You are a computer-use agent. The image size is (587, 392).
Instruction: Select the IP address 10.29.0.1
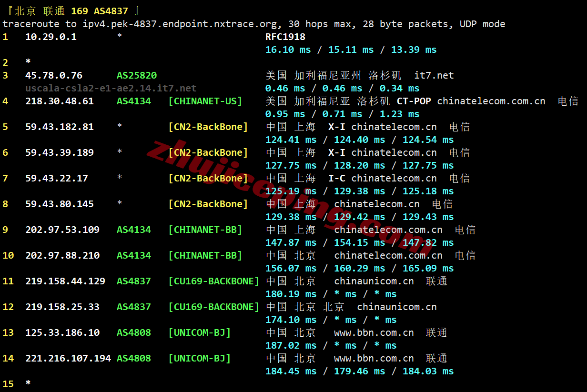coord(51,37)
